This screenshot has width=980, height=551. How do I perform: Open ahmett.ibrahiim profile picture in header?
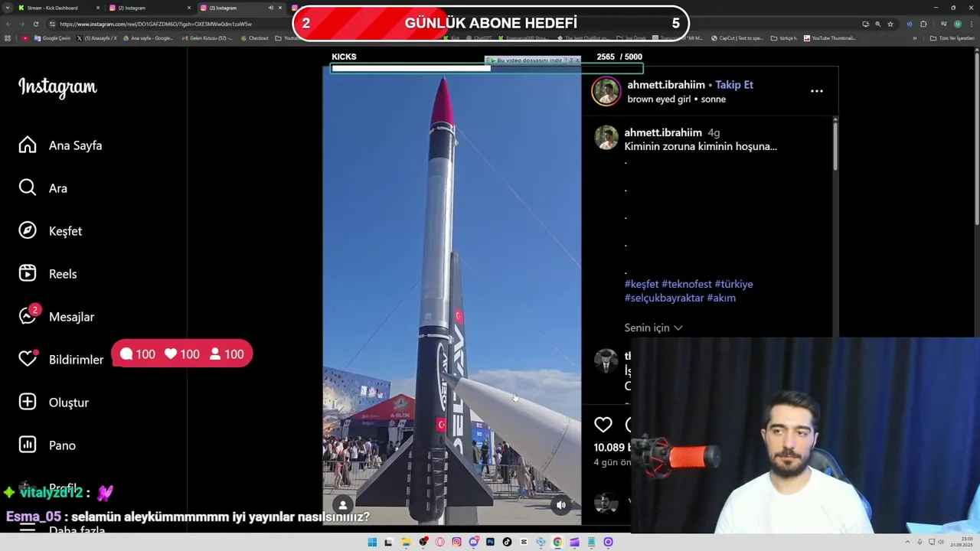pyautogui.click(x=606, y=91)
